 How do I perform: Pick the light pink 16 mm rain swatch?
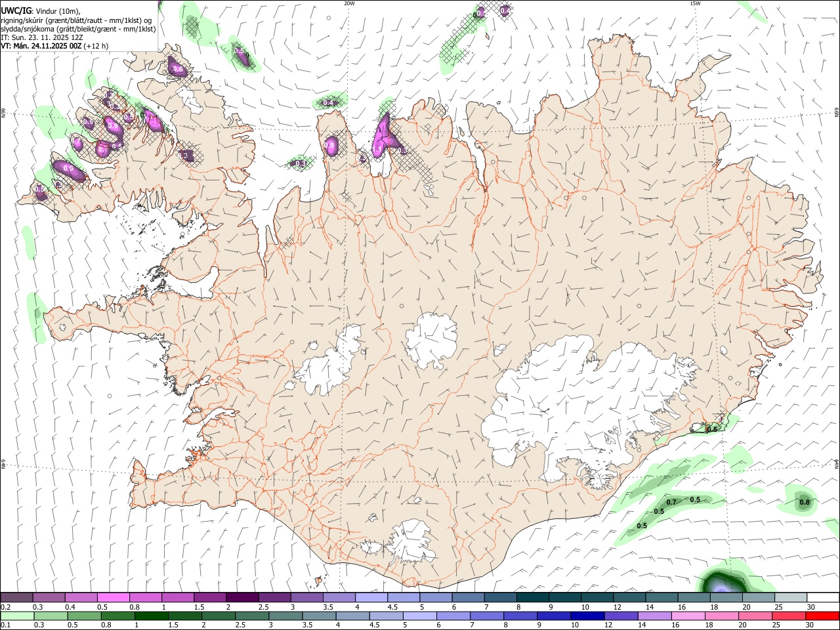click(688, 616)
